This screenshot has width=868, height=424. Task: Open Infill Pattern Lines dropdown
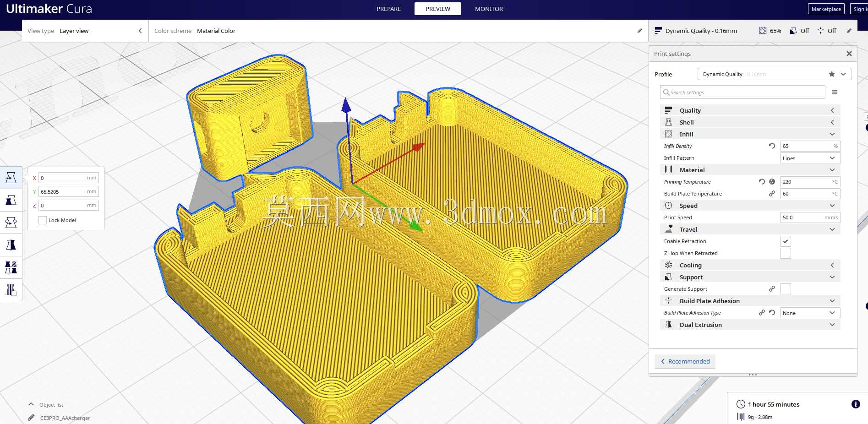(810, 158)
